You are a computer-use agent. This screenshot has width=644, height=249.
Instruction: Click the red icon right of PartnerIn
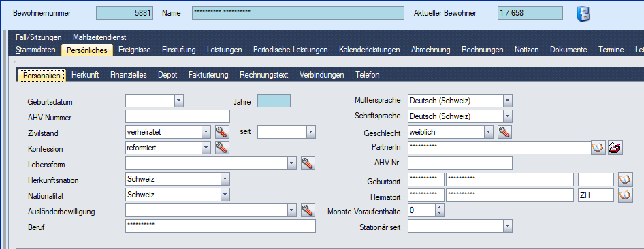(615, 147)
